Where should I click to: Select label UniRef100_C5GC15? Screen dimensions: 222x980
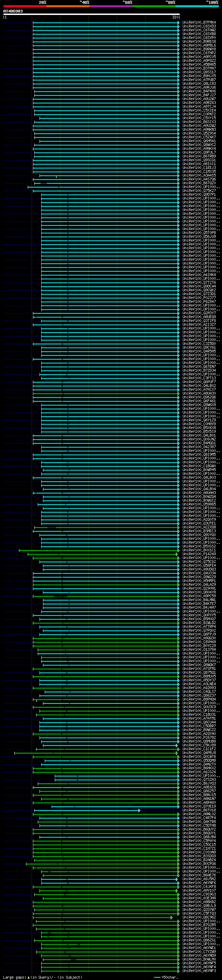pyautogui.click(x=199, y=844)
